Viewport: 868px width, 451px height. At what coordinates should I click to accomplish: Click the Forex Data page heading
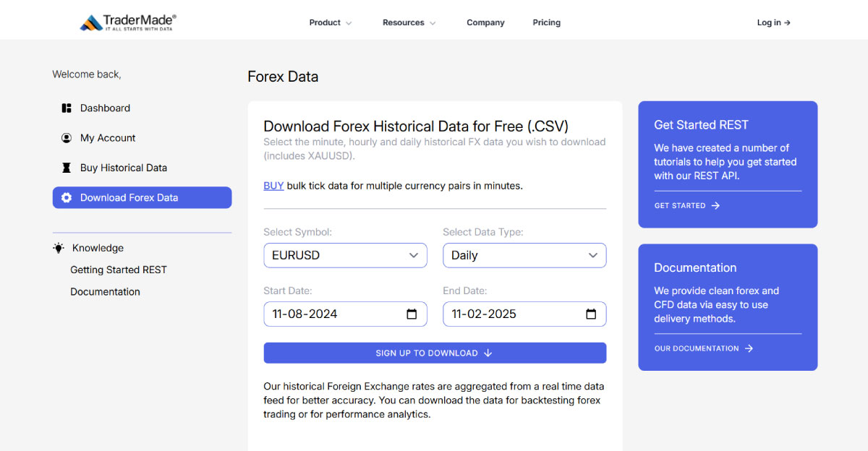[283, 77]
